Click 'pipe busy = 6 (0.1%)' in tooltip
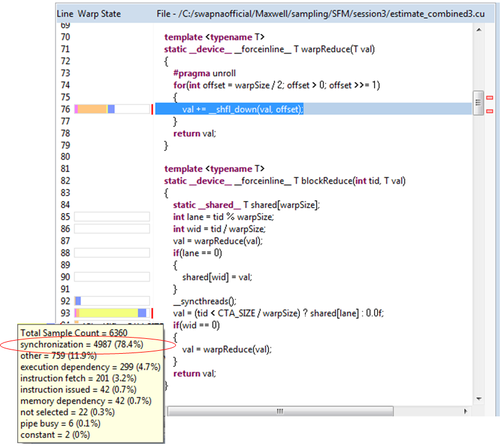504x448 pixels. pos(60,424)
